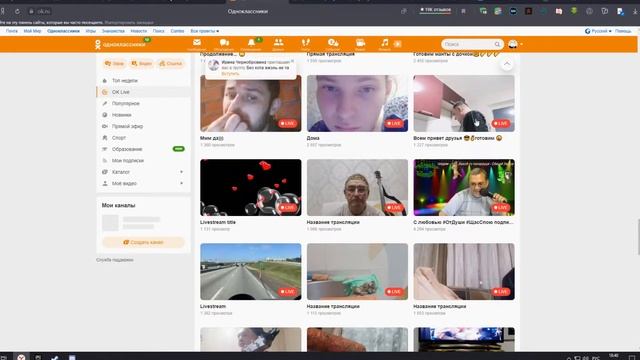Open Помощь link at top right
Image resolution: width=640 pixels, height=360 pixels.
623,31
